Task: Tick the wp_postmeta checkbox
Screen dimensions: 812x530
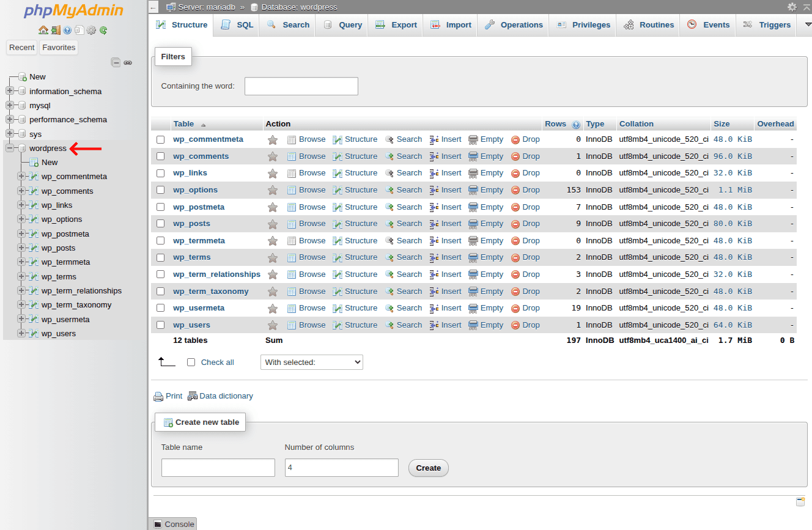Action: point(161,207)
